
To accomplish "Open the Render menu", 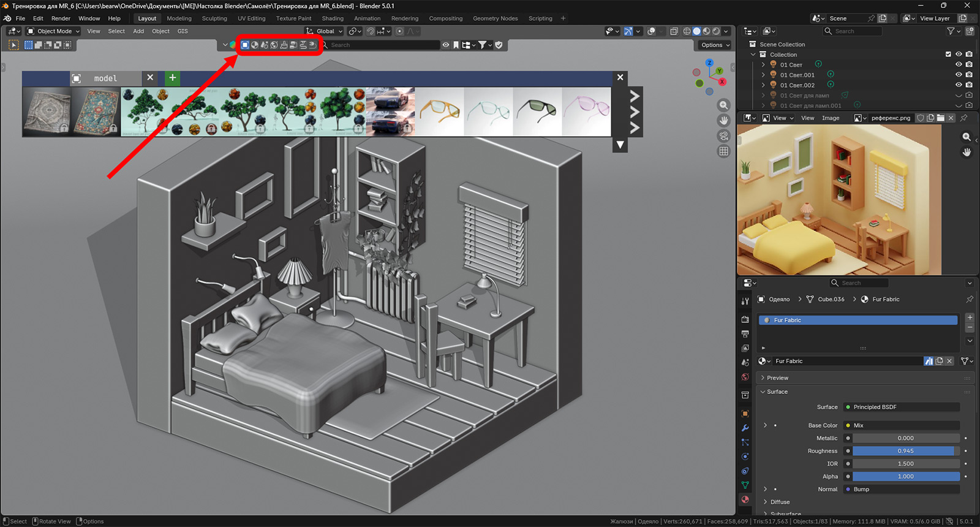I will coord(61,18).
